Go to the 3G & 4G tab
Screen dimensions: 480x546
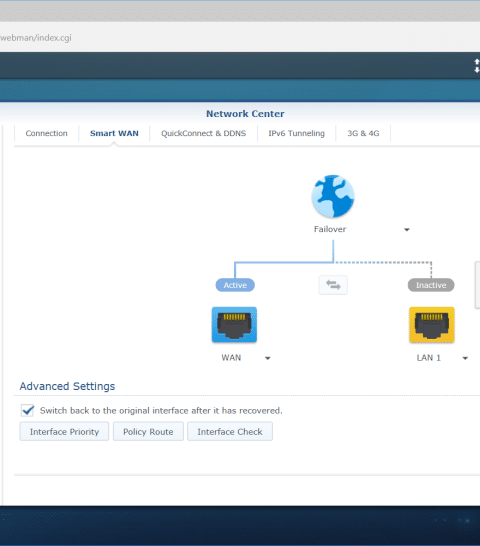click(363, 133)
